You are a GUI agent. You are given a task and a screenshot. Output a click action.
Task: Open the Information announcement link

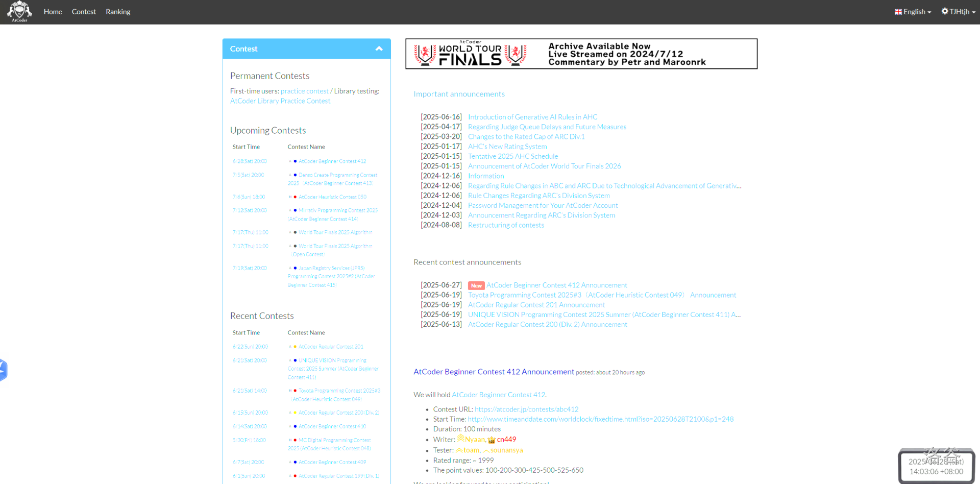486,176
